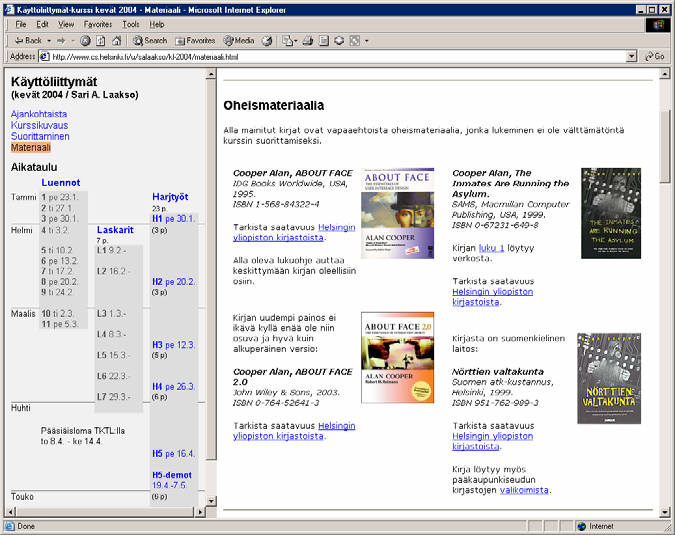Viewport: 675px width, 535px height.
Task: Open the Ajankohtaista link
Action: [x=39, y=114]
